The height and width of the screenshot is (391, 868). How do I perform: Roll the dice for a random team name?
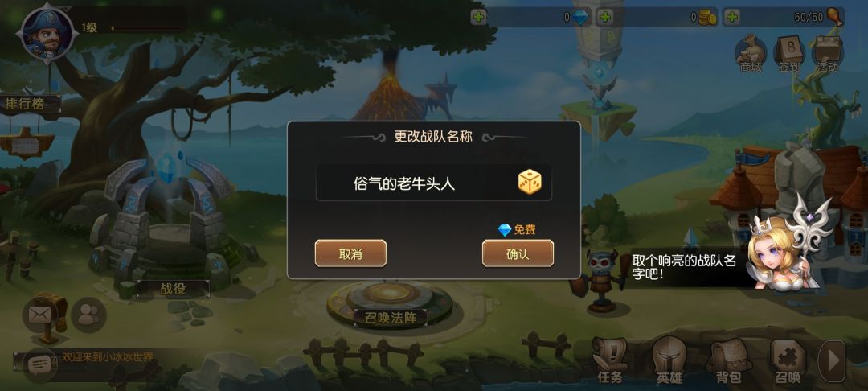click(x=530, y=182)
